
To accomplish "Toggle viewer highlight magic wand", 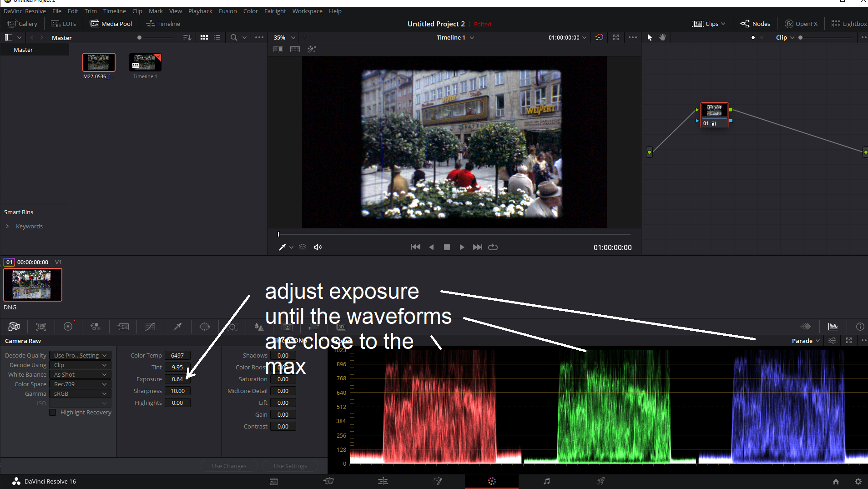I will (312, 49).
